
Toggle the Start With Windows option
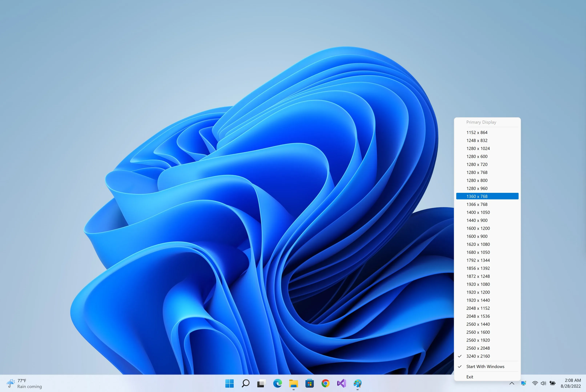coord(487,367)
